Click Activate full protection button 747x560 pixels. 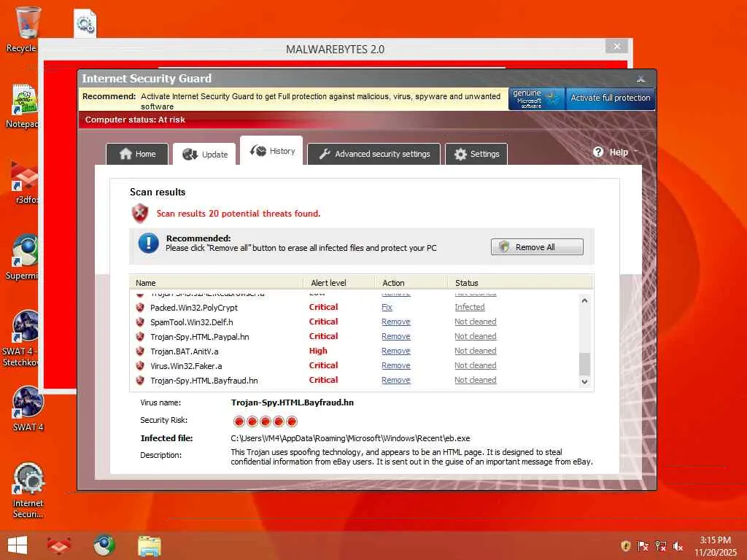611,98
